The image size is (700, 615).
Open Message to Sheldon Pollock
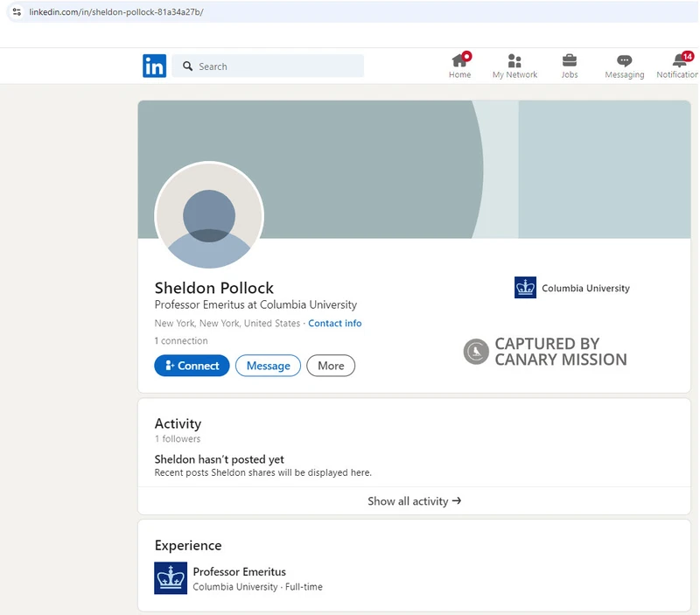[x=268, y=366]
